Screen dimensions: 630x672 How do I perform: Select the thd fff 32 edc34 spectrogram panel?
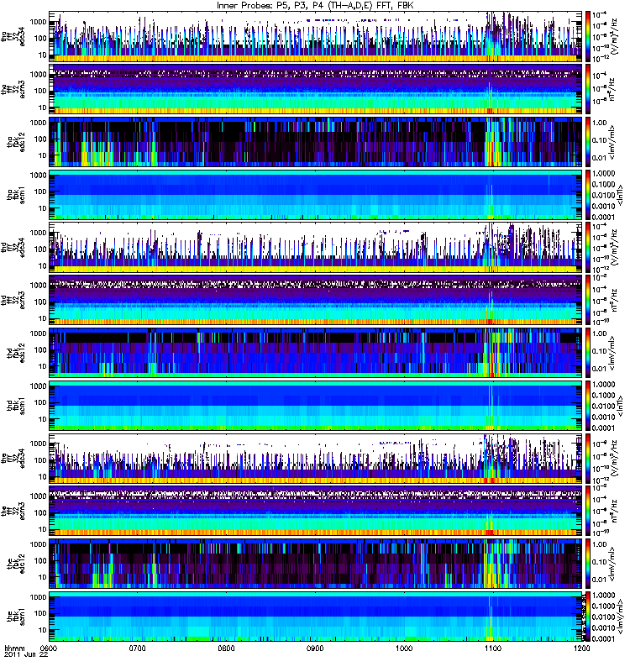click(316, 247)
